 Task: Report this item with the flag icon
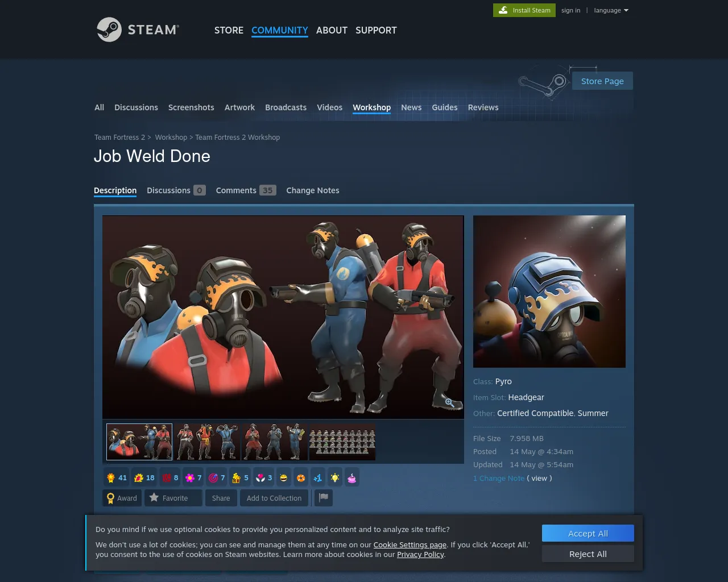pyautogui.click(x=324, y=498)
